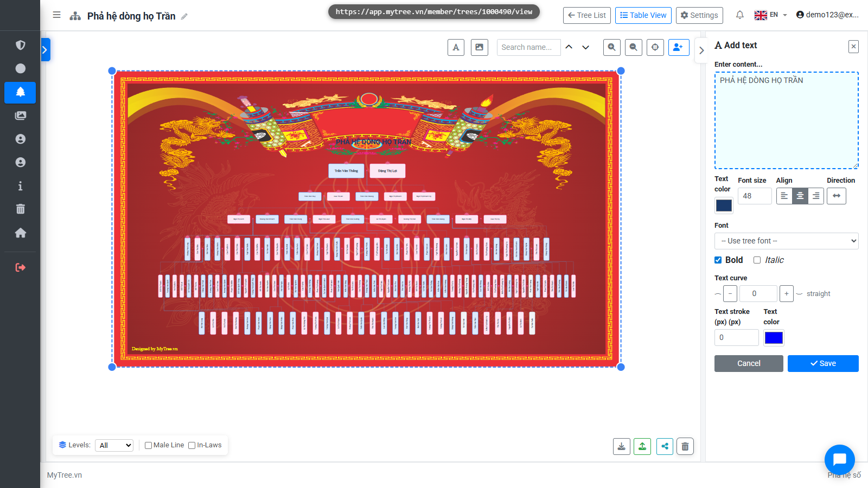Open the chat bubble widget
The width and height of the screenshot is (868, 488).
coord(839,460)
